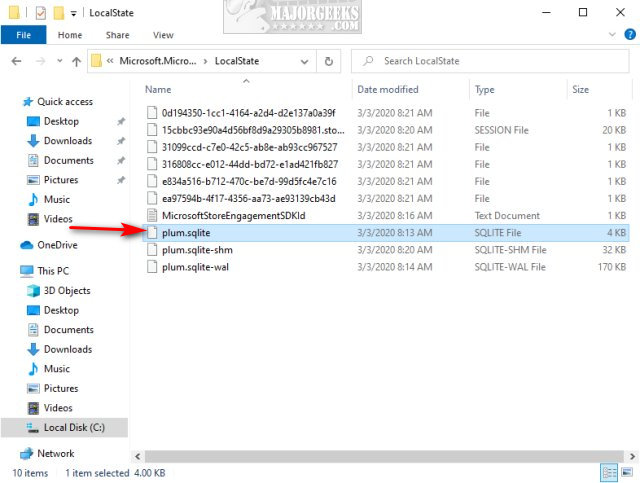640x483 pixels.
Task: Select the plum.sqlite-wal file
Action: [x=386, y=267]
